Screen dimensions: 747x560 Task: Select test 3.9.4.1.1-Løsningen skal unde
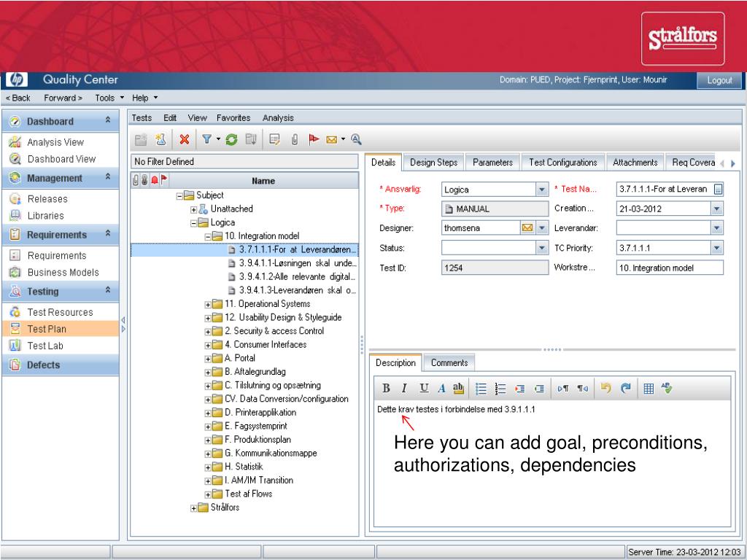(x=298, y=263)
